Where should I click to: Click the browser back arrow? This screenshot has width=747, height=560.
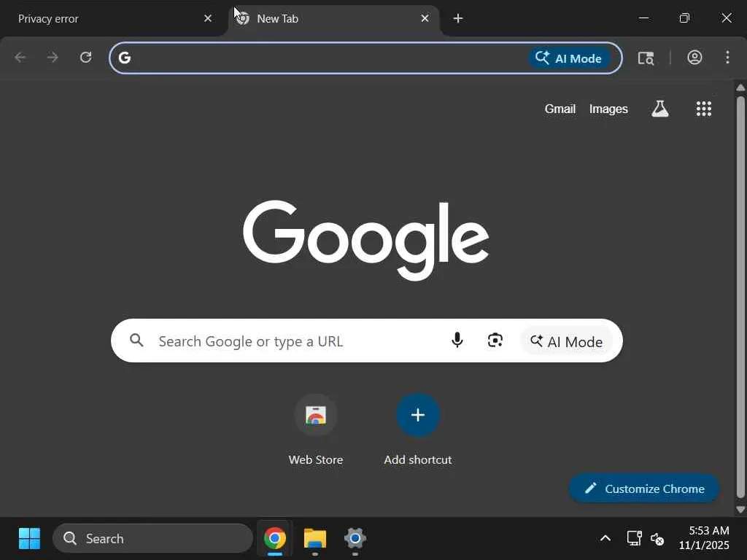[x=20, y=58]
